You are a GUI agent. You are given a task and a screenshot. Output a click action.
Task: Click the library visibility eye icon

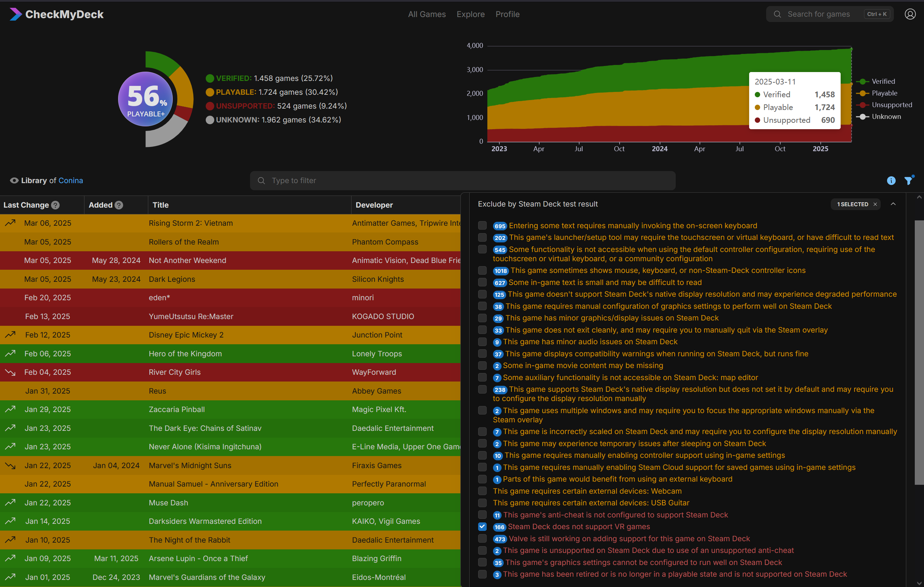pyautogui.click(x=14, y=180)
